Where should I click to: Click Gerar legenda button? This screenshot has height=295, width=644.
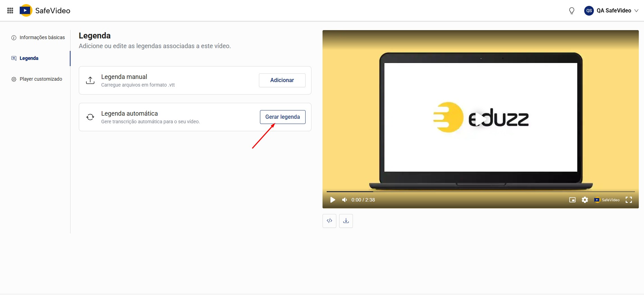pos(283,117)
